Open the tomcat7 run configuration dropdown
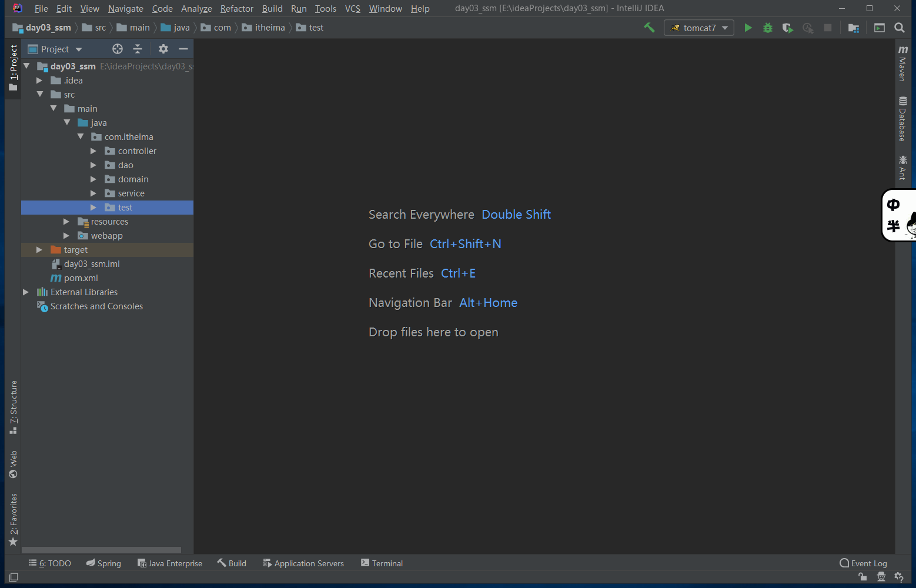This screenshot has width=916, height=588. coord(699,28)
